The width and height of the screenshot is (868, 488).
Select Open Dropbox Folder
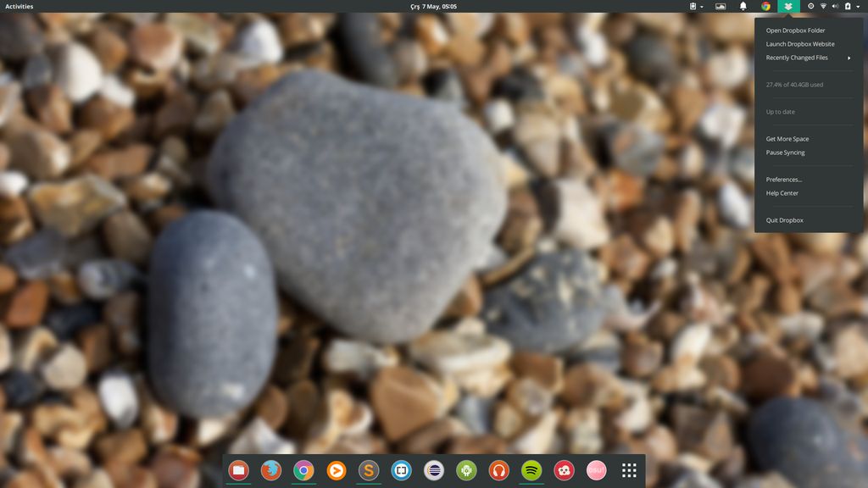795,30
